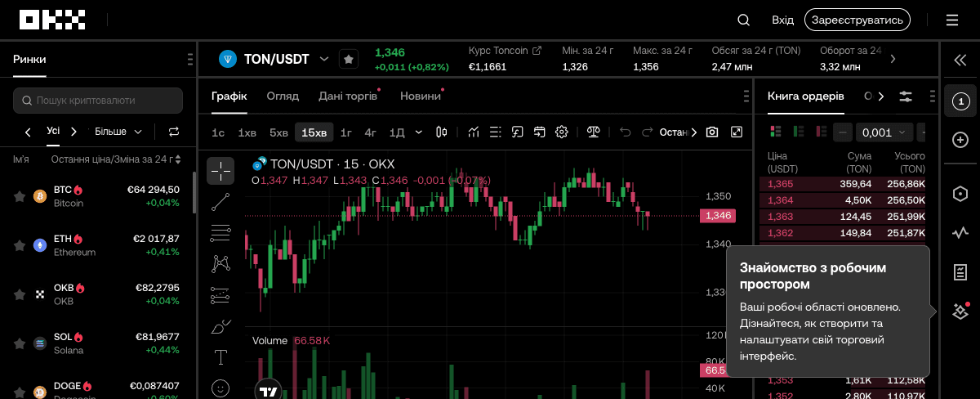
Task: Click left arrow in markets category filter
Action: (x=28, y=132)
